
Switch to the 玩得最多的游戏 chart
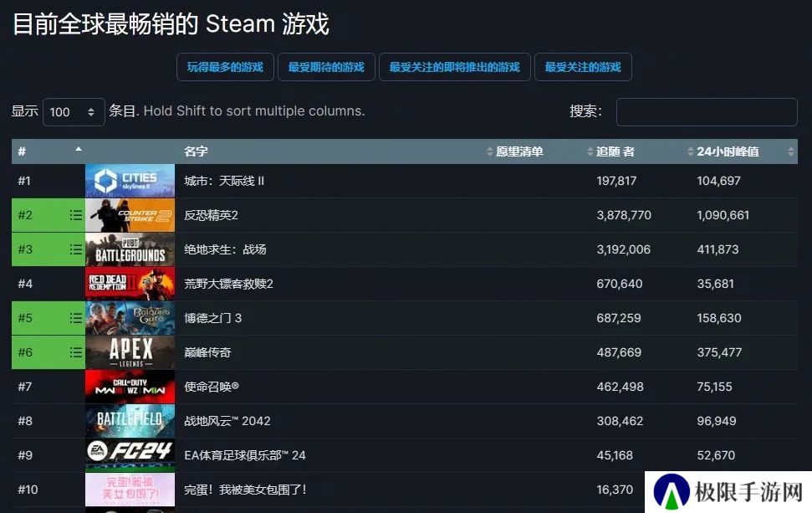tap(225, 67)
